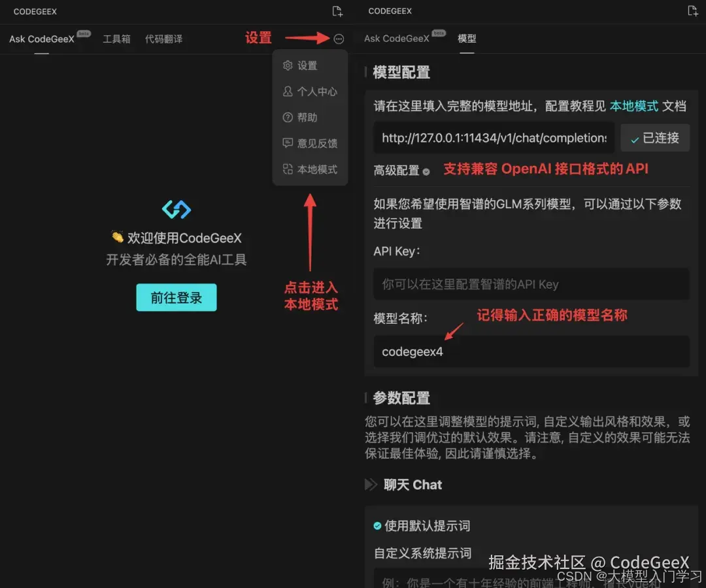Focus the API Key input field

pyautogui.click(x=531, y=284)
